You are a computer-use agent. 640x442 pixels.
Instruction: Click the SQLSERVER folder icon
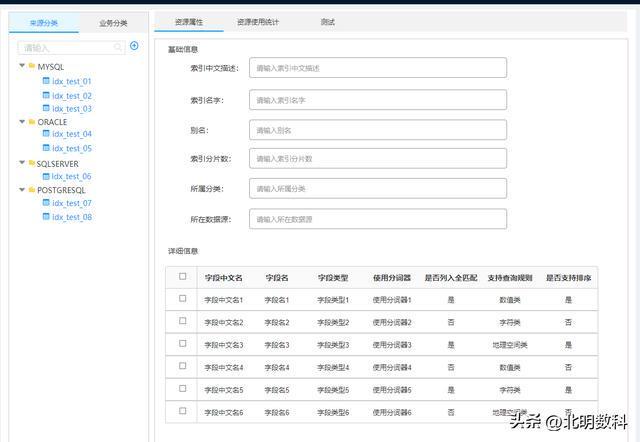[x=32, y=163]
